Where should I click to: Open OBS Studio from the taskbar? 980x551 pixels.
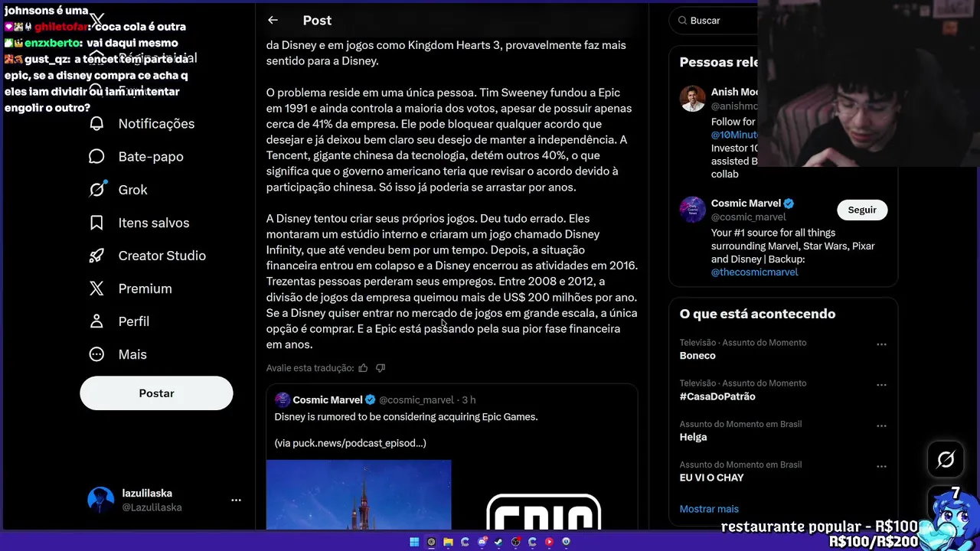coord(515,542)
